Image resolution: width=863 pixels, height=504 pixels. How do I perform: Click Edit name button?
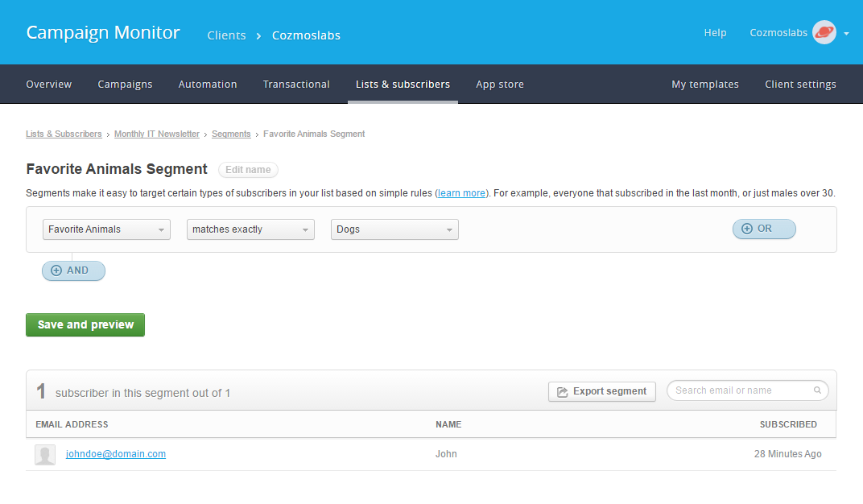click(x=248, y=169)
